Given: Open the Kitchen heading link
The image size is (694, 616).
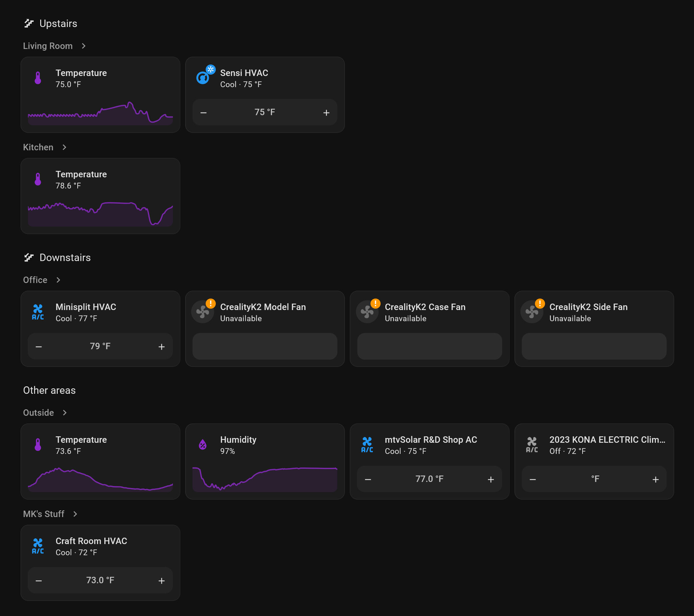Looking at the screenshot, I should [38, 147].
